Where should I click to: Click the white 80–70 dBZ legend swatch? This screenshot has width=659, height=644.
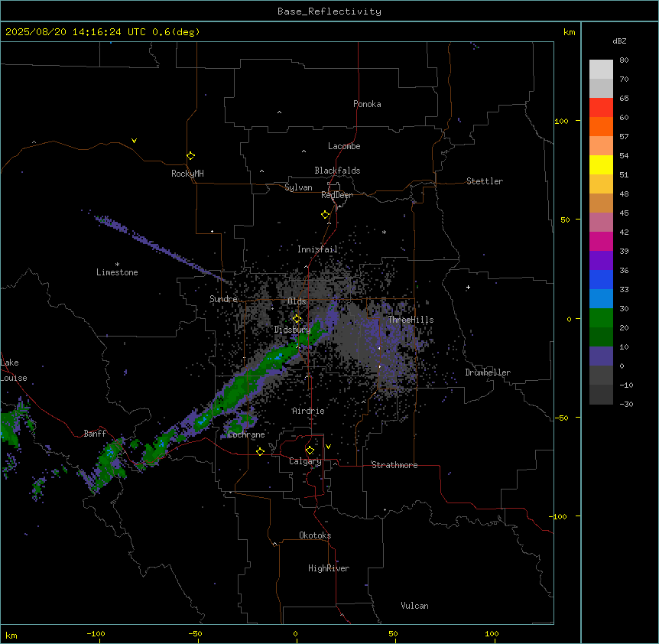click(x=601, y=70)
